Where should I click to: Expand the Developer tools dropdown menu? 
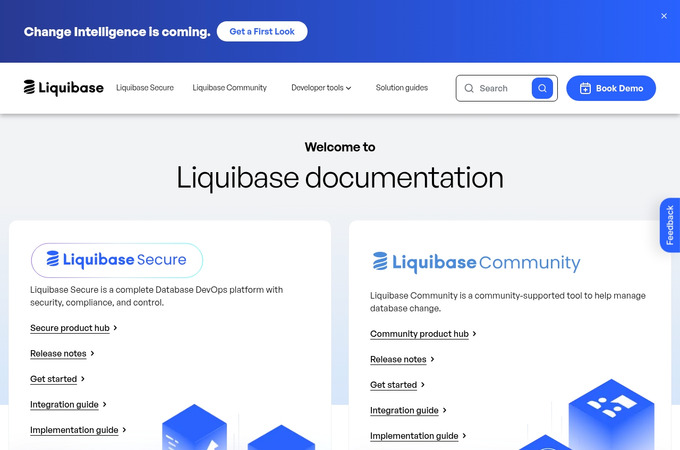point(321,88)
